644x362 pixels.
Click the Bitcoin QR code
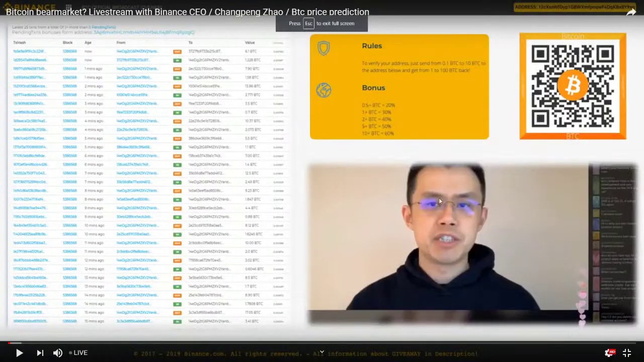click(x=573, y=86)
